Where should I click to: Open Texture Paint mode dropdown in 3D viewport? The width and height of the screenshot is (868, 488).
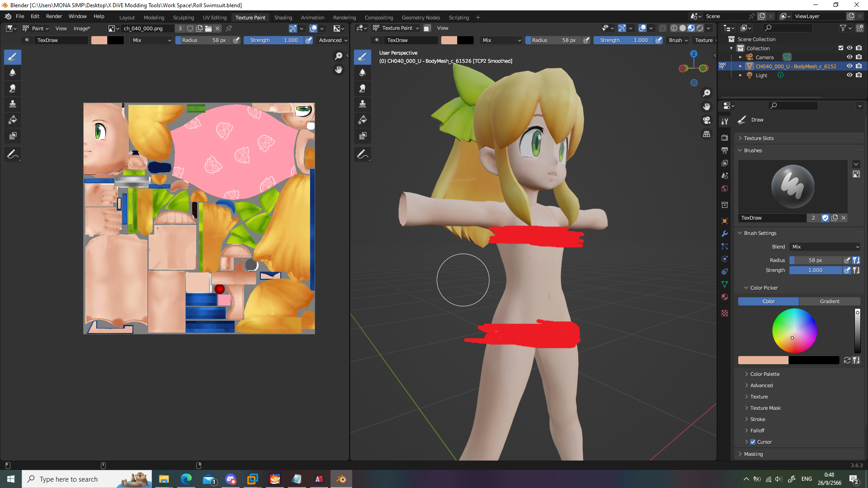(396, 28)
